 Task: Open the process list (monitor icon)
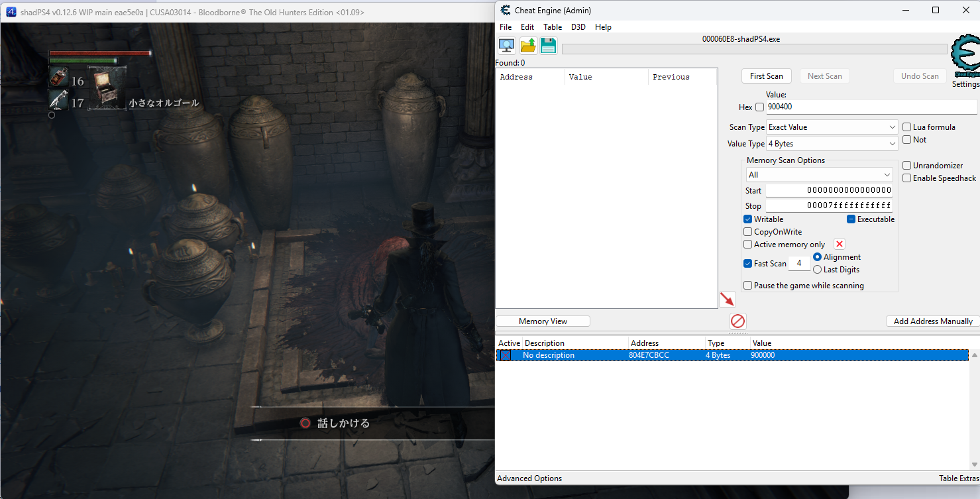[x=507, y=45]
